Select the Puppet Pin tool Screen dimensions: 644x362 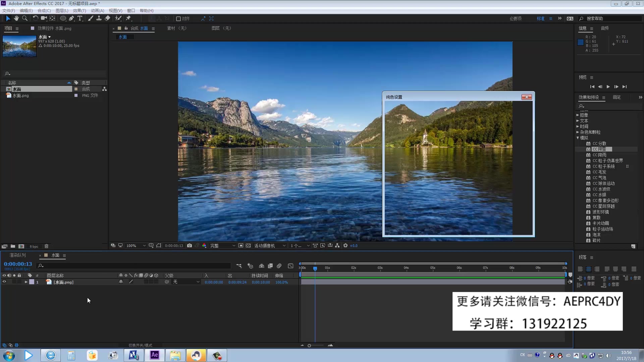click(x=128, y=18)
